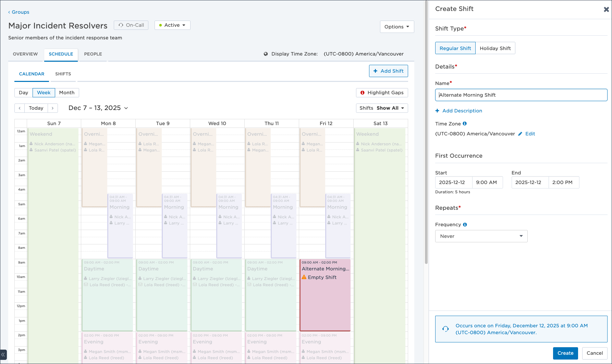
Task: Switch calendar to Month view
Action: tap(66, 93)
